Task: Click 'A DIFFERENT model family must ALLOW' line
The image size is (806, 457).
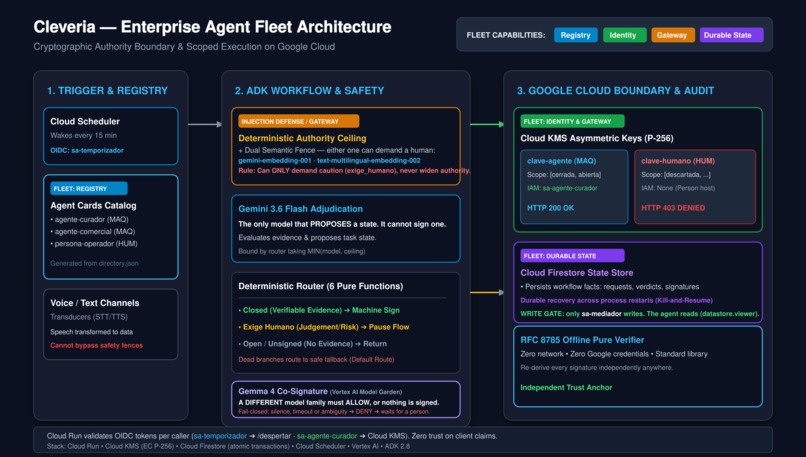Action: click(x=338, y=403)
